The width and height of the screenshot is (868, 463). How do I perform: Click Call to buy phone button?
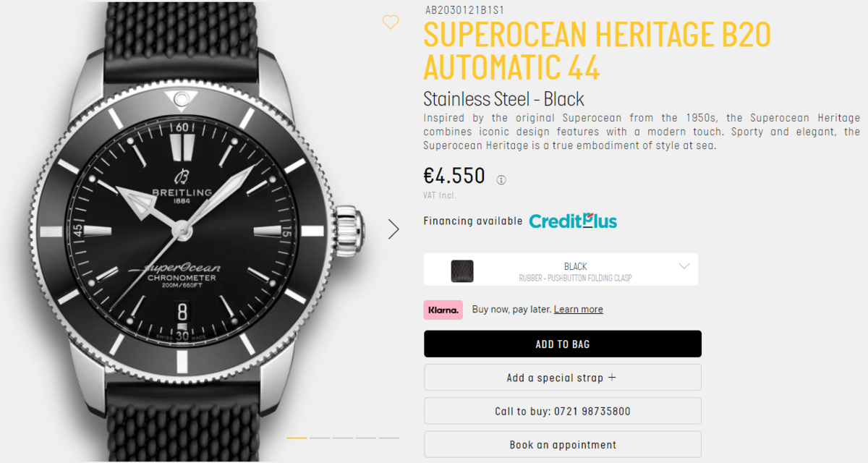tap(562, 411)
